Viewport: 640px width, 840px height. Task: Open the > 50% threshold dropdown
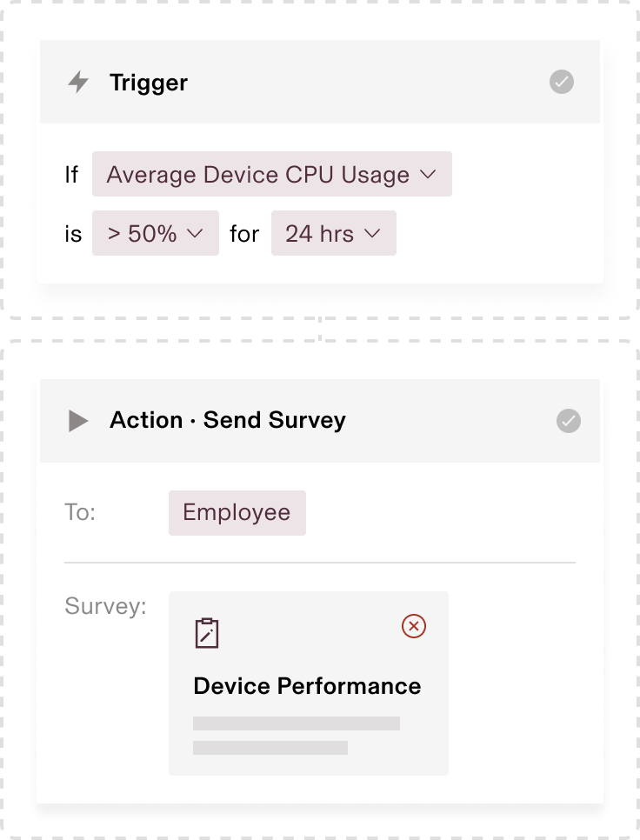(x=156, y=233)
